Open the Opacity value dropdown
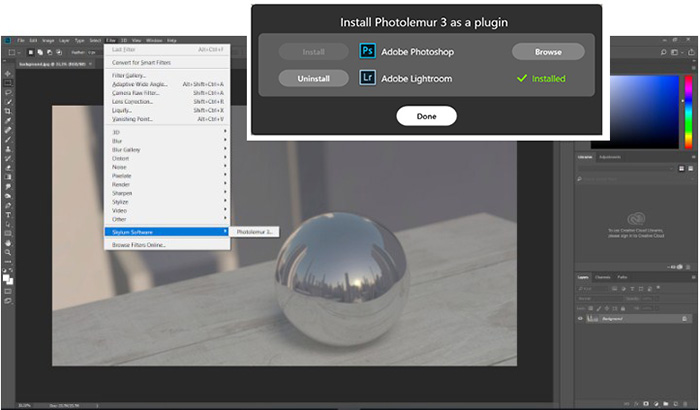700x410 pixels. tap(657, 298)
